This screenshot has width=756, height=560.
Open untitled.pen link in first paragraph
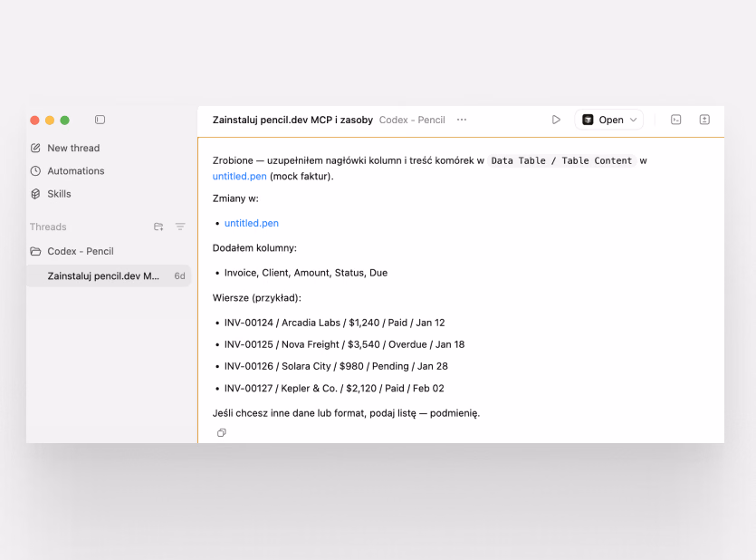pyautogui.click(x=240, y=176)
